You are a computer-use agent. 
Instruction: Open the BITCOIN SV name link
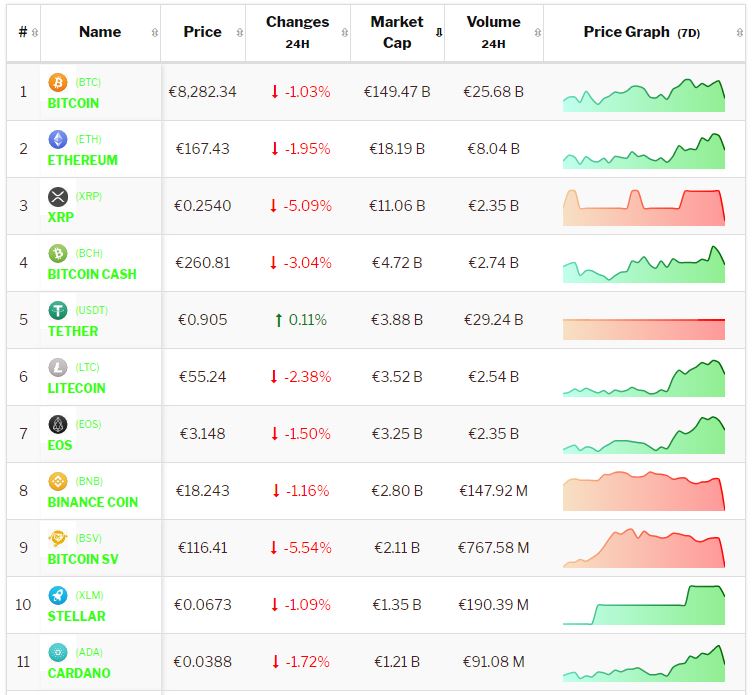(83, 559)
